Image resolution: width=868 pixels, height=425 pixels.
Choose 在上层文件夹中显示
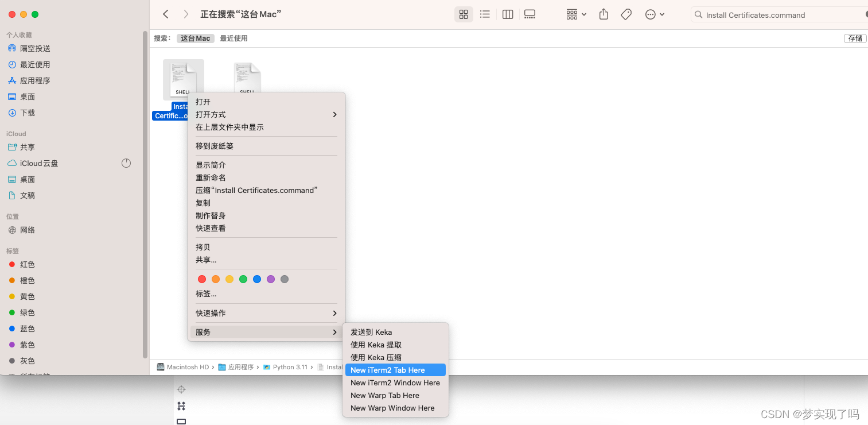point(266,127)
